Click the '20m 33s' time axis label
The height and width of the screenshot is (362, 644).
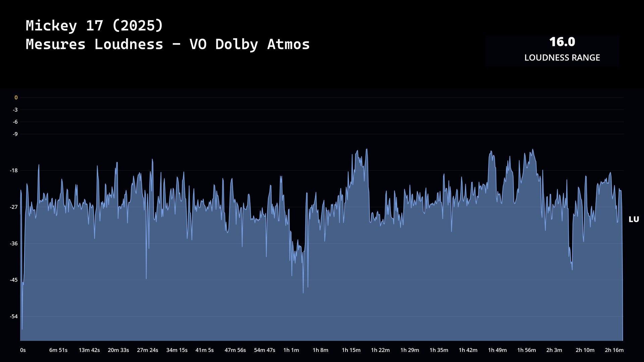point(118,350)
